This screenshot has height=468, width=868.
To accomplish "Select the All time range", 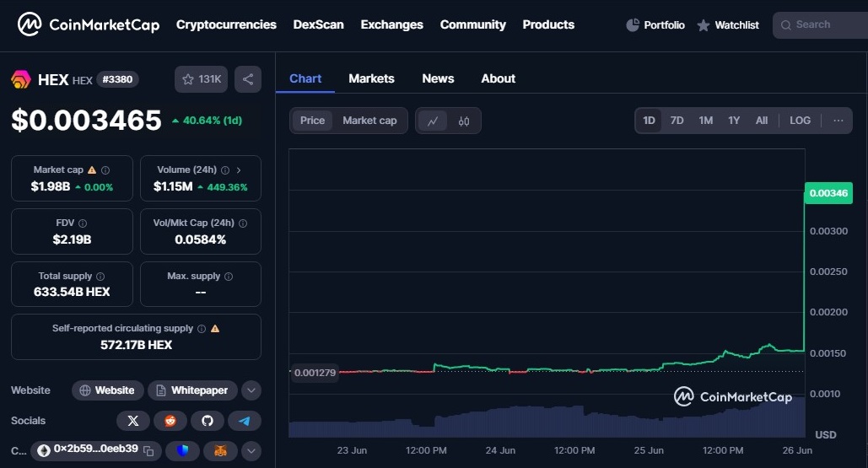I will [762, 121].
